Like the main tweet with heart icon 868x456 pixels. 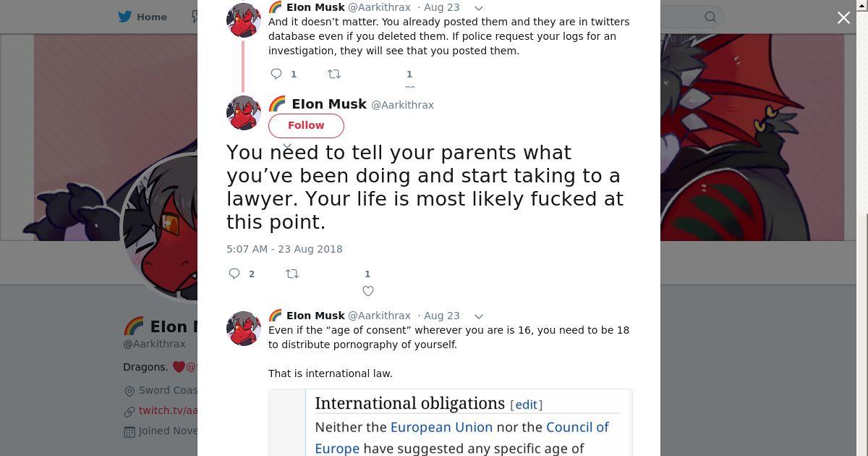click(368, 291)
